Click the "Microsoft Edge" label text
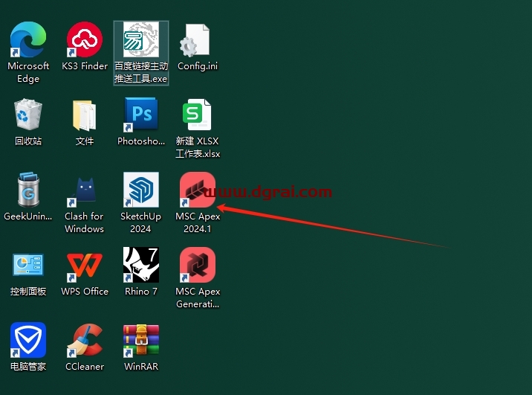 [x=28, y=72]
